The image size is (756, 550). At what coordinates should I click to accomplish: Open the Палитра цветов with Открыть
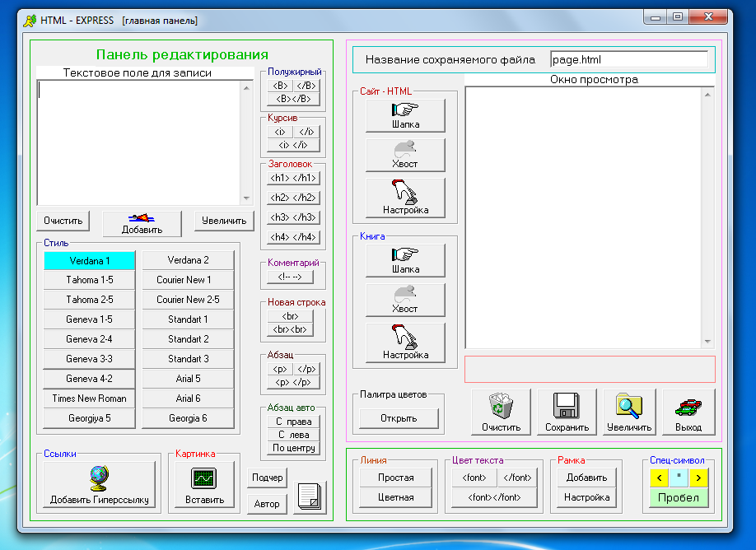(399, 417)
